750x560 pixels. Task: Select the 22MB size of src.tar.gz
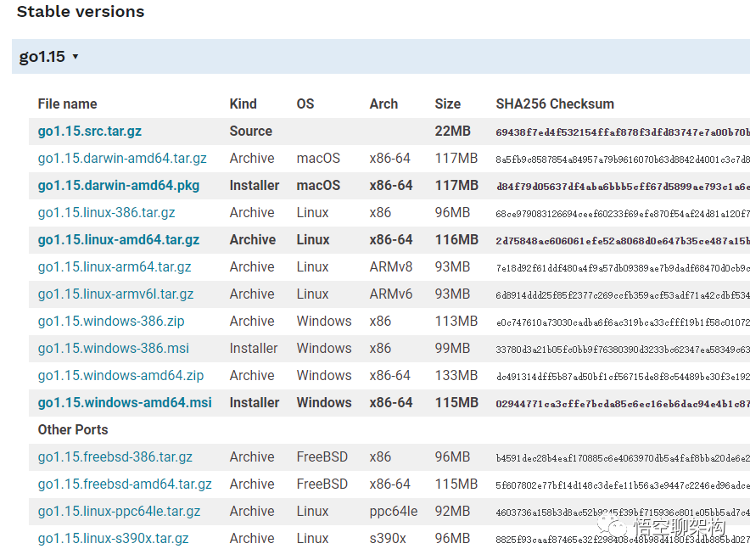point(452,131)
